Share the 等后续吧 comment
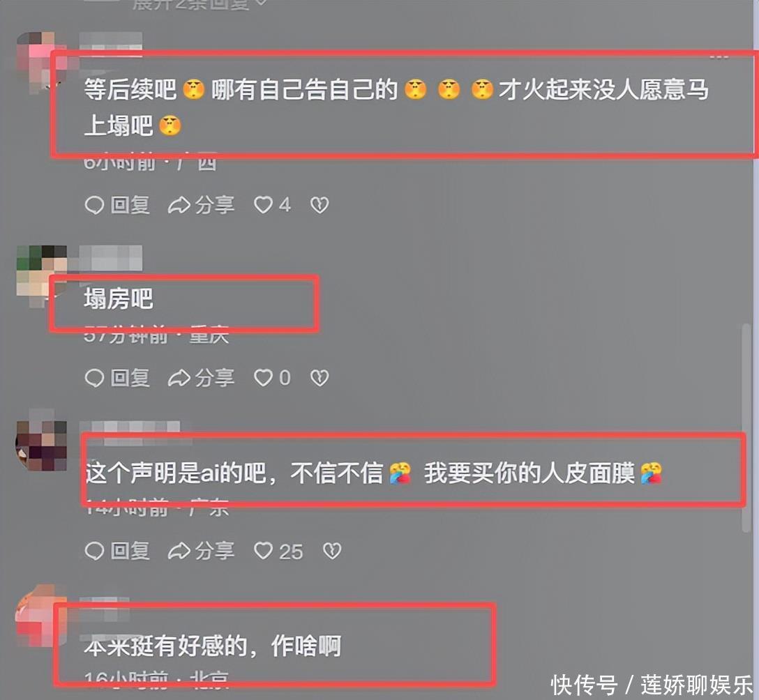 [201, 205]
